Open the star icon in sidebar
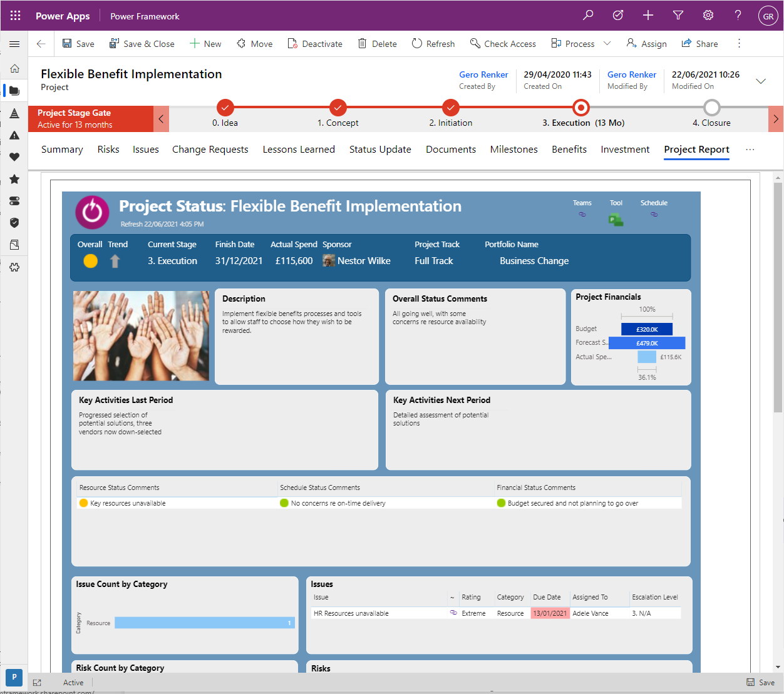 (x=14, y=179)
